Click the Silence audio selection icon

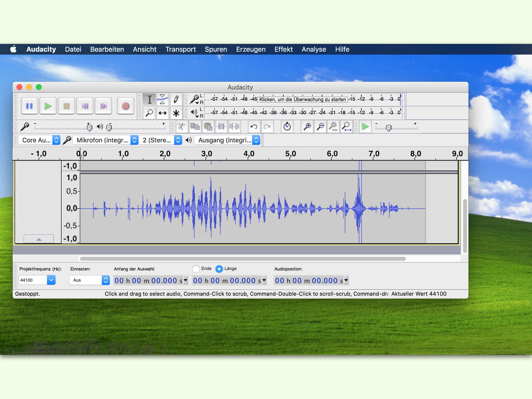point(234,126)
